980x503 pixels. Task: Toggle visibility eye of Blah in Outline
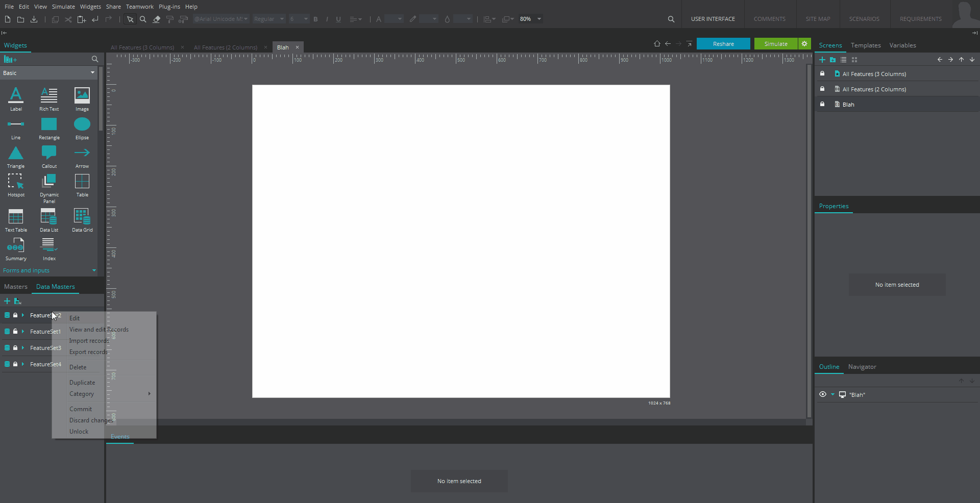click(x=822, y=394)
